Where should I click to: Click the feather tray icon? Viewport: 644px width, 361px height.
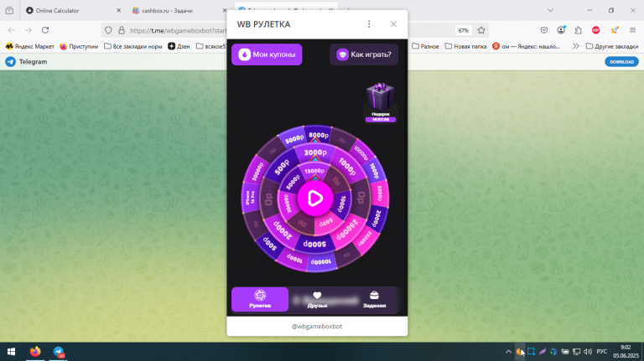543,352
